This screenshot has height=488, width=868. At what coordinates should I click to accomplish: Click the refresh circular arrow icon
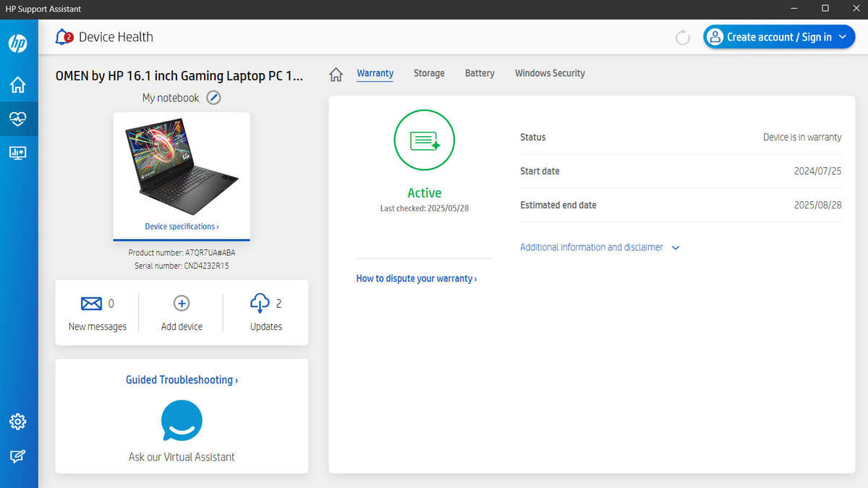pyautogui.click(x=682, y=38)
